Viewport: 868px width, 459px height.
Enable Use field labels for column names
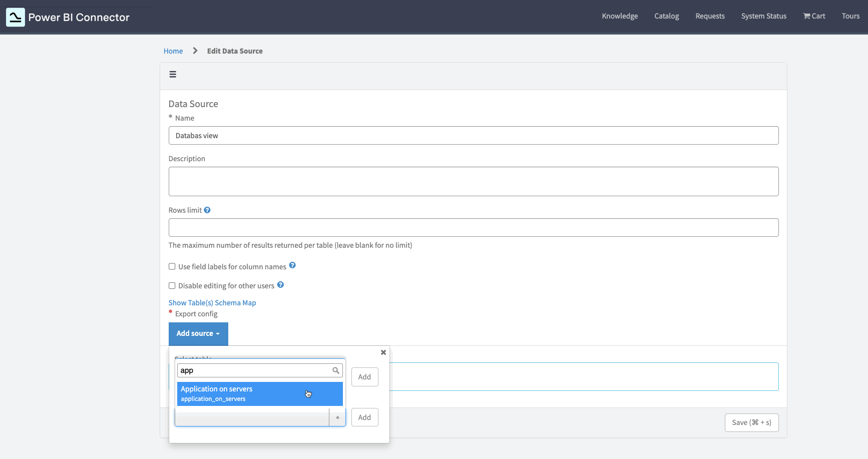click(172, 266)
